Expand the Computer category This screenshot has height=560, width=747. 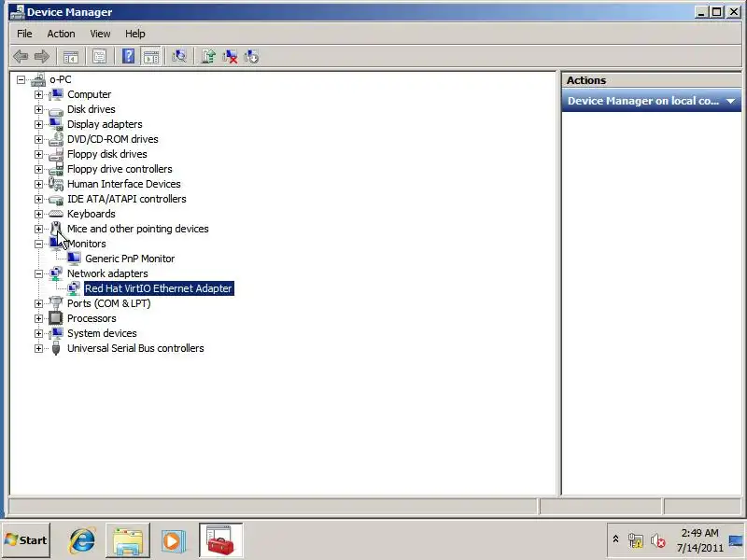[x=38, y=94]
